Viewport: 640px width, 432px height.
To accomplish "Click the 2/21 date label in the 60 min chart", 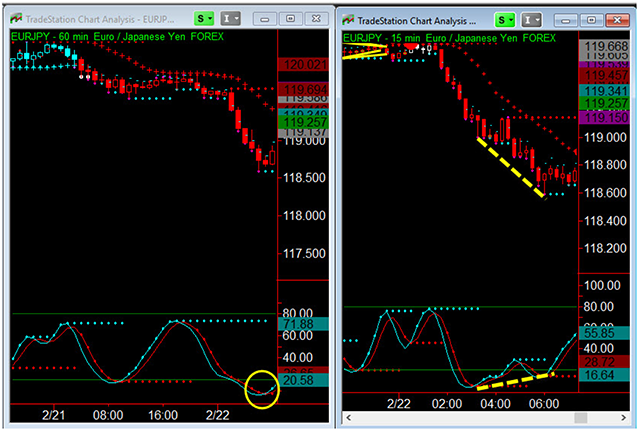I will pyautogui.click(x=53, y=415).
